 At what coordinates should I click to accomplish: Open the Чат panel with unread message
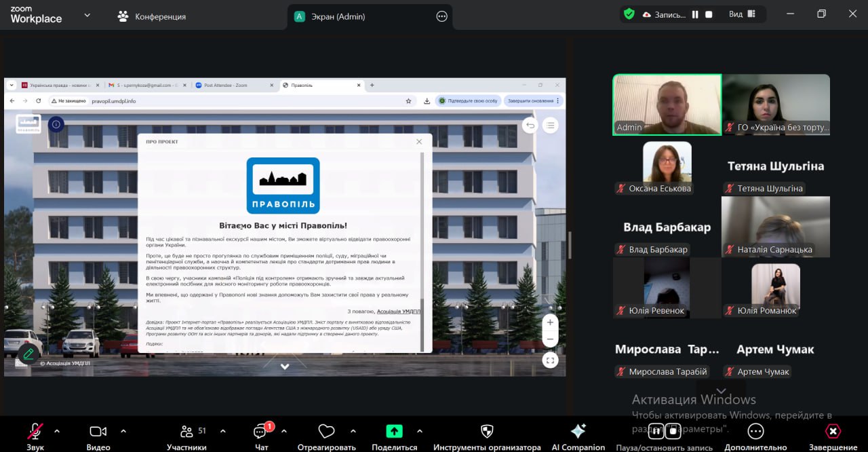(261, 432)
